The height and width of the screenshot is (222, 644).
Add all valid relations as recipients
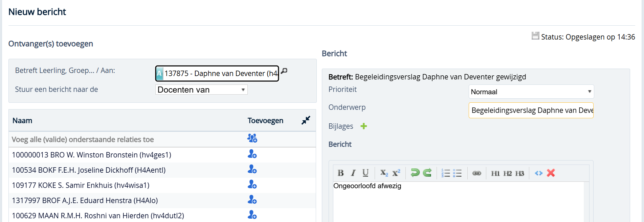pos(252,138)
